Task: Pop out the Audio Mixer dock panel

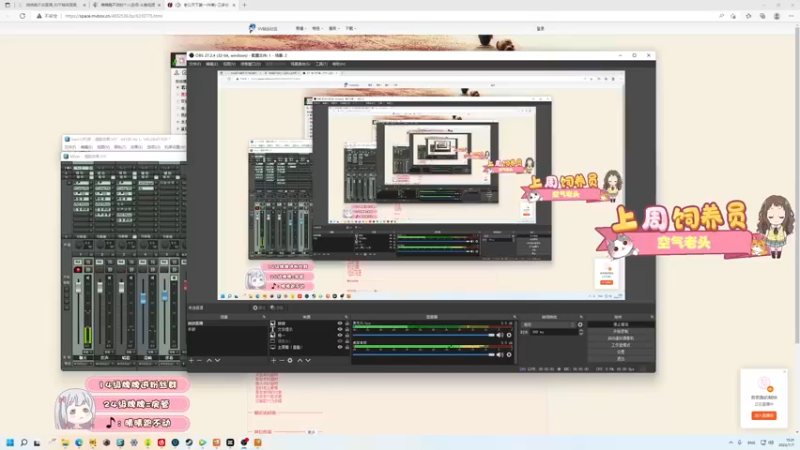Action: pyautogui.click(x=514, y=317)
